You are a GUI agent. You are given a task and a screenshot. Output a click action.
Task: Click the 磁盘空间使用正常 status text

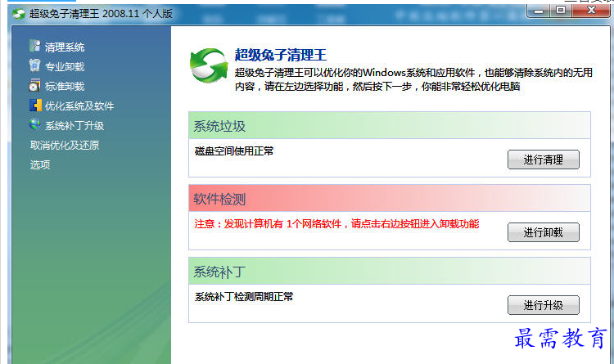coord(234,151)
